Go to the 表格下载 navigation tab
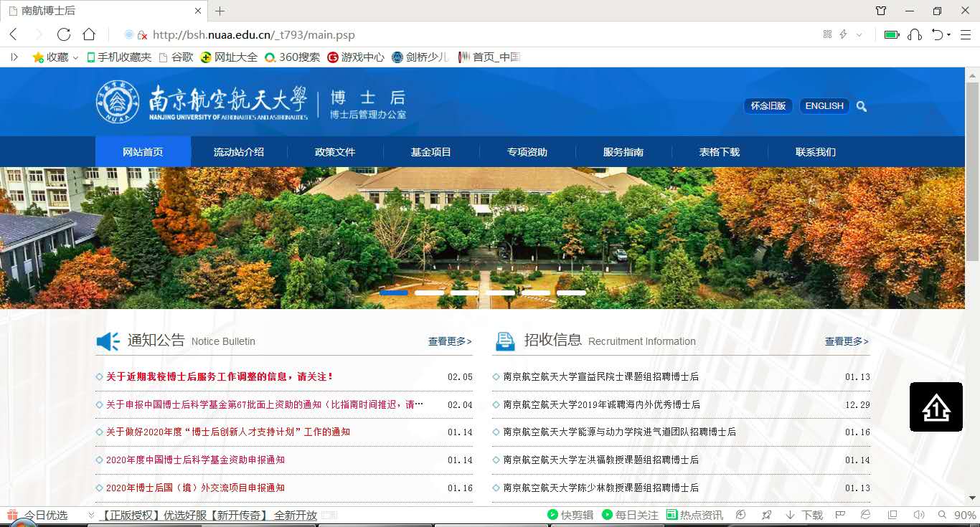 tap(719, 152)
